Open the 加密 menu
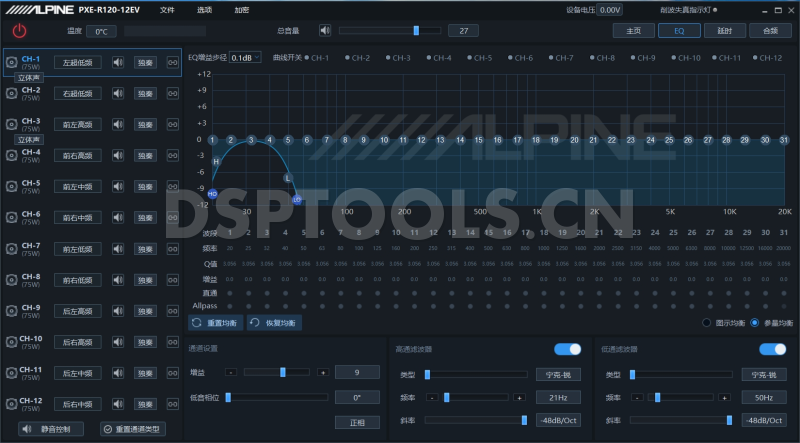Image resolution: width=800 pixels, height=443 pixels. pos(242,10)
